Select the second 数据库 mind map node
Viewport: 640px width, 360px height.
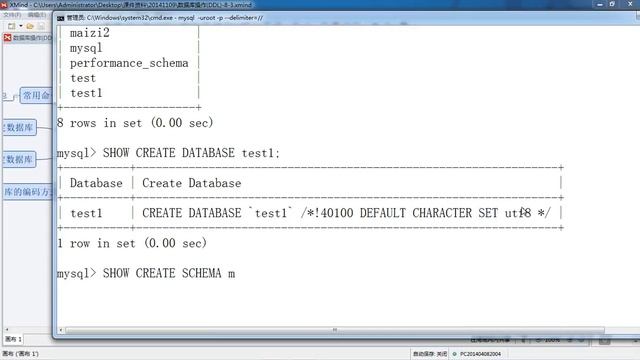point(19,159)
